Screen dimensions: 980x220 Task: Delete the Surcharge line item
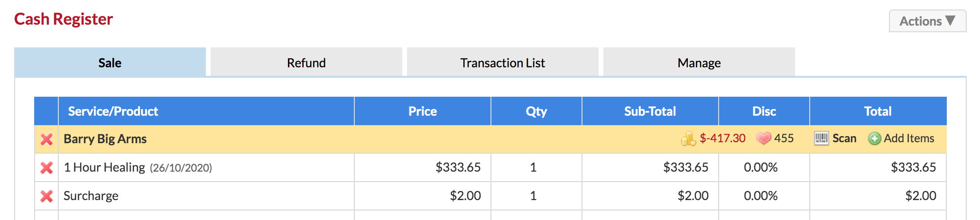(46, 196)
